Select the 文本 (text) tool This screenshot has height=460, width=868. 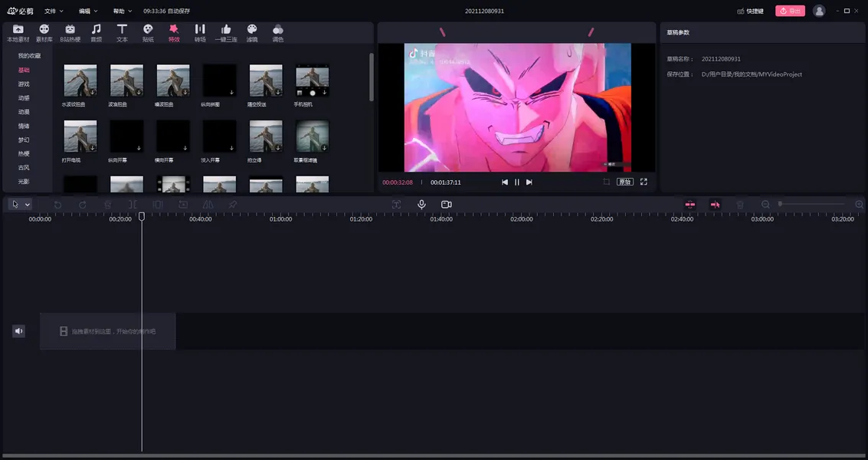[x=121, y=32]
